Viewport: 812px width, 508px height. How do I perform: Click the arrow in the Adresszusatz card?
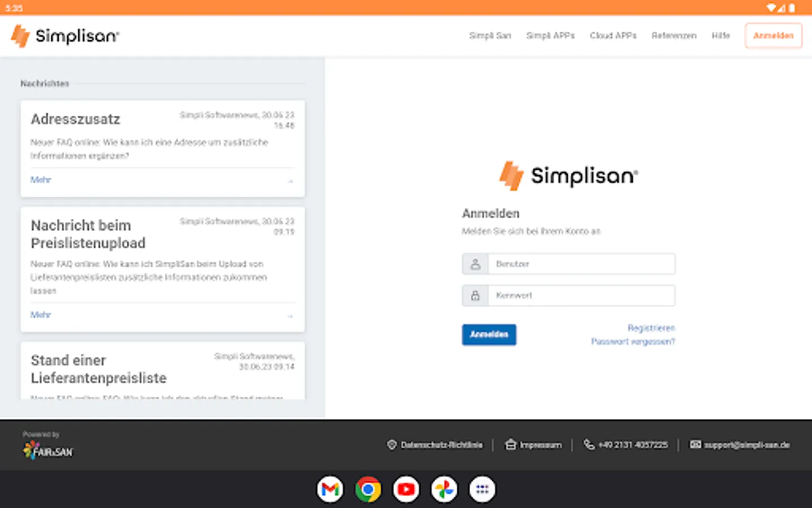(290, 181)
